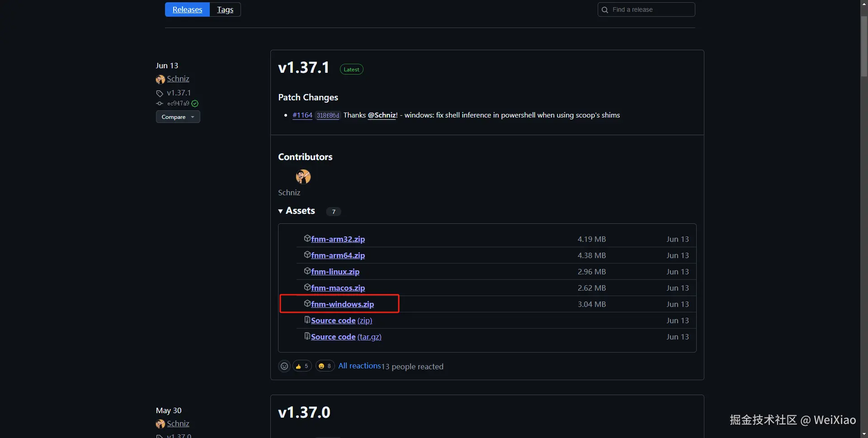Click the Patch Changes heading
This screenshot has width=868, height=438.
(308, 97)
